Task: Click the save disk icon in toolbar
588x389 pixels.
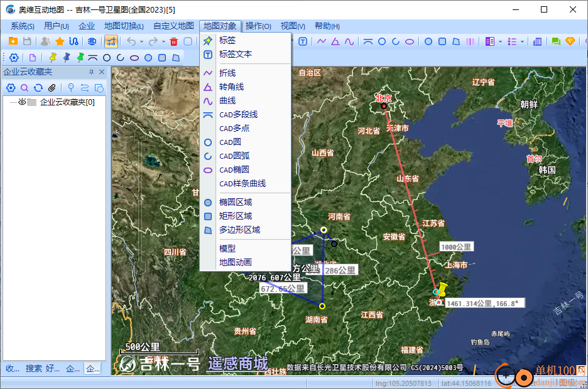Action: pos(27,41)
